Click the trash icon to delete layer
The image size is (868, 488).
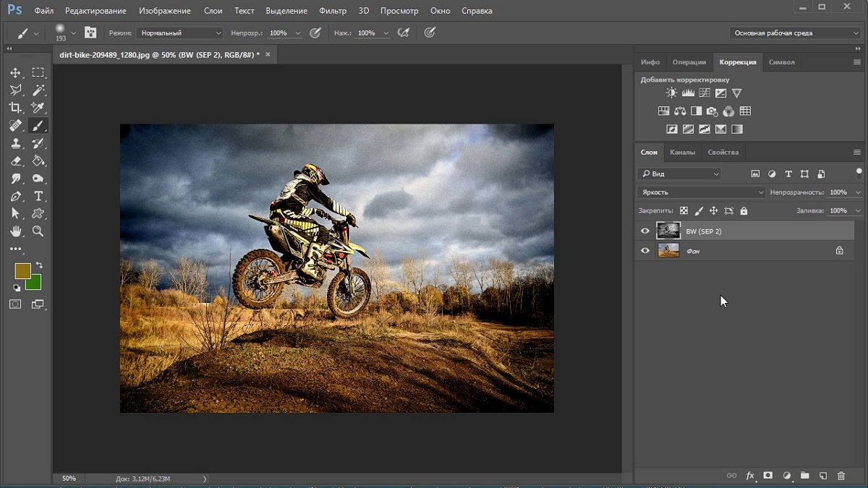pos(841,476)
